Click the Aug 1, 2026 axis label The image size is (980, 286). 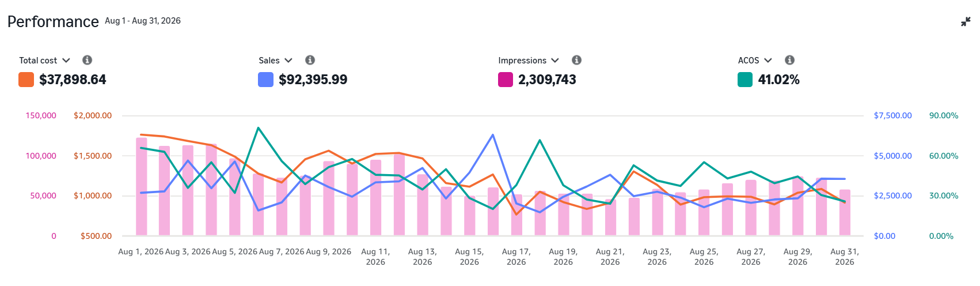click(141, 252)
